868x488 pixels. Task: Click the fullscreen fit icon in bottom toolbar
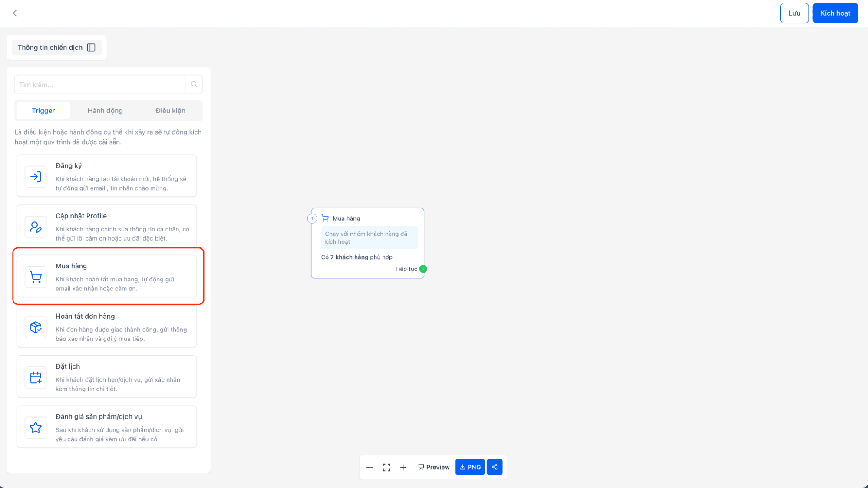coord(386,467)
